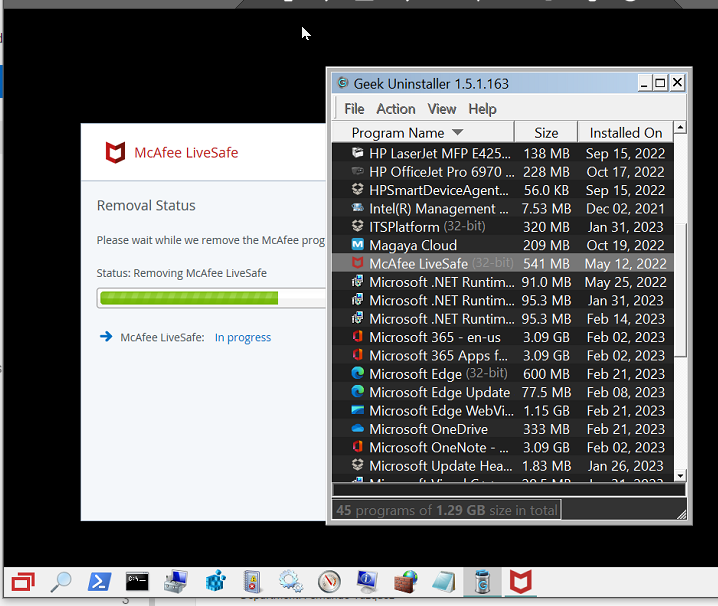Open PowerShell from the taskbar
The height and width of the screenshot is (606, 718).
(99, 582)
